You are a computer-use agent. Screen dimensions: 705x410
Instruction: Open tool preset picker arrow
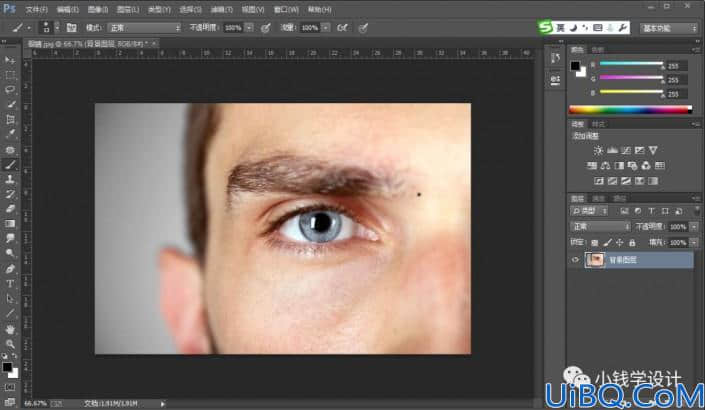[29, 28]
